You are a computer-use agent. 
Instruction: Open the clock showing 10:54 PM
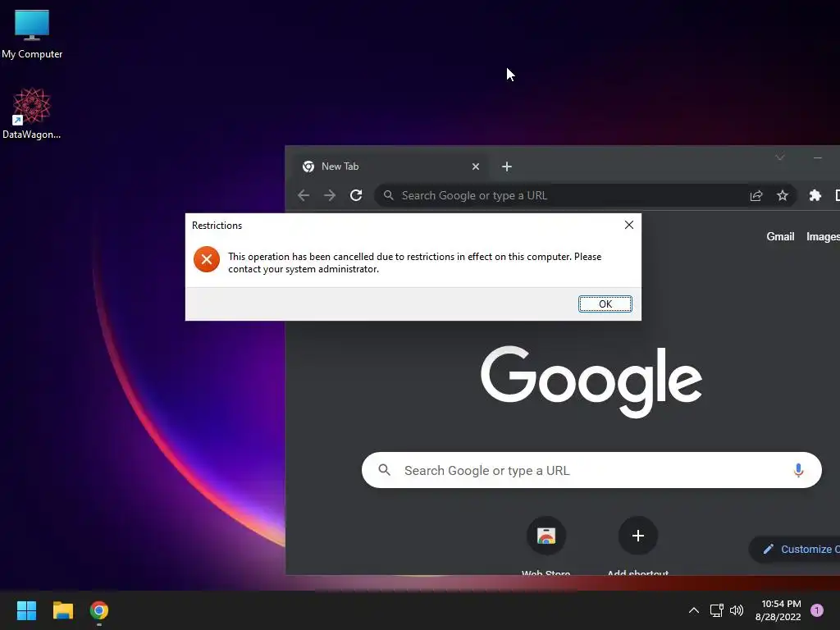click(778, 610)
